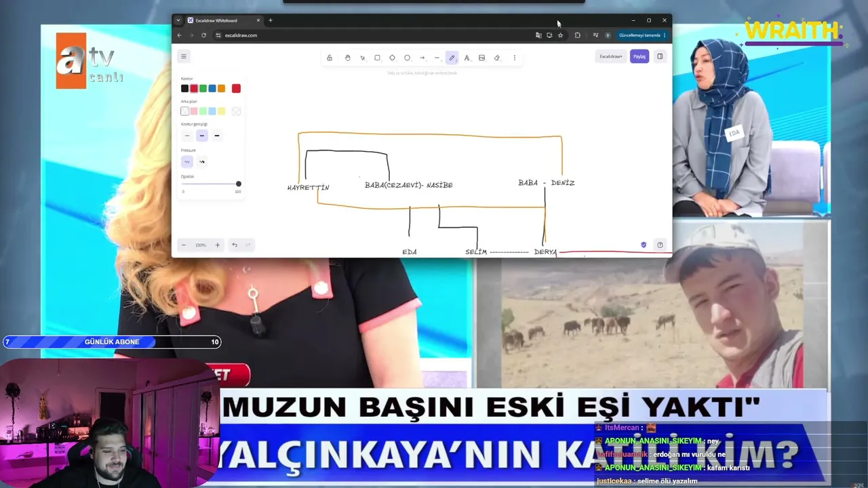View site information icon in address bar
This screenshot has height=488, width=868.
(x=218, y=35)
